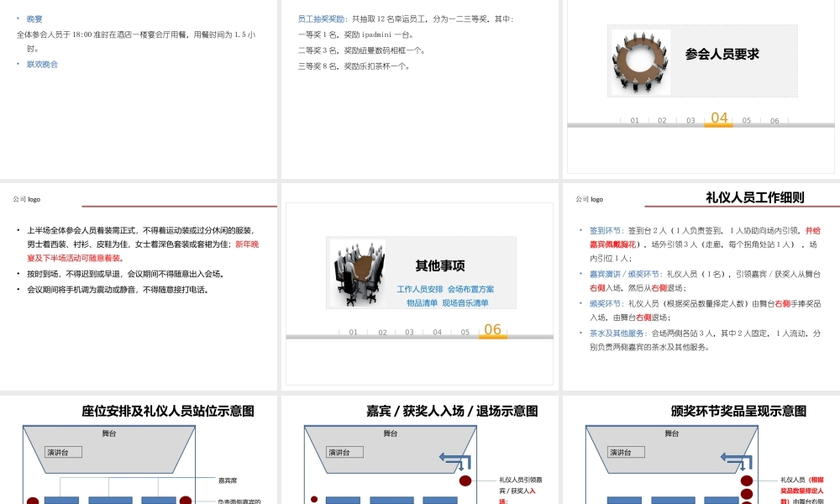This screenshot has width=840, height=504.
Task: Click the 其他事项 heading
Action: coord(440,265)
